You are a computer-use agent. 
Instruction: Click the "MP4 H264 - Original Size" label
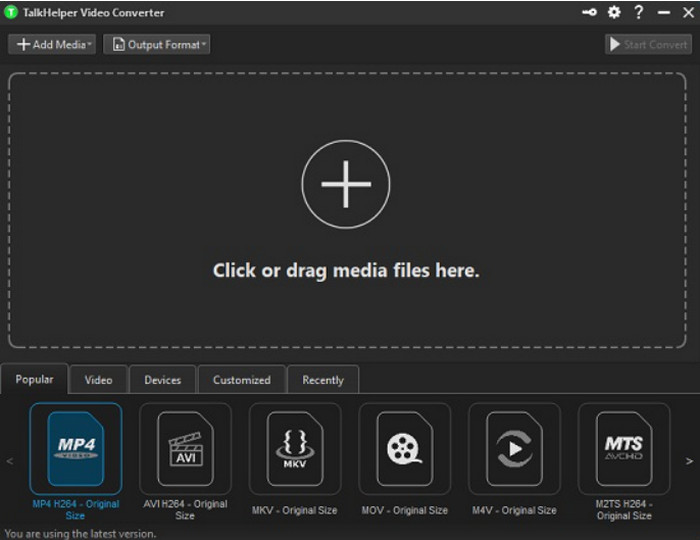coord(75,510)
